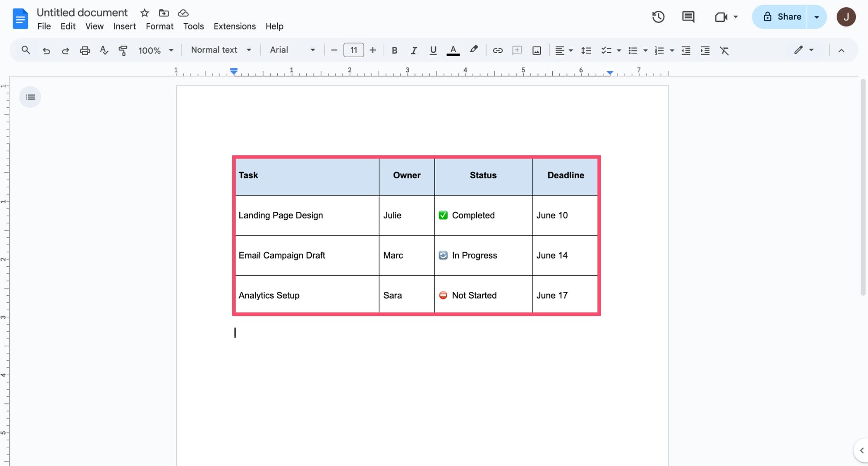
Task: Insert a bulleted list
Action: coord(632,50)
